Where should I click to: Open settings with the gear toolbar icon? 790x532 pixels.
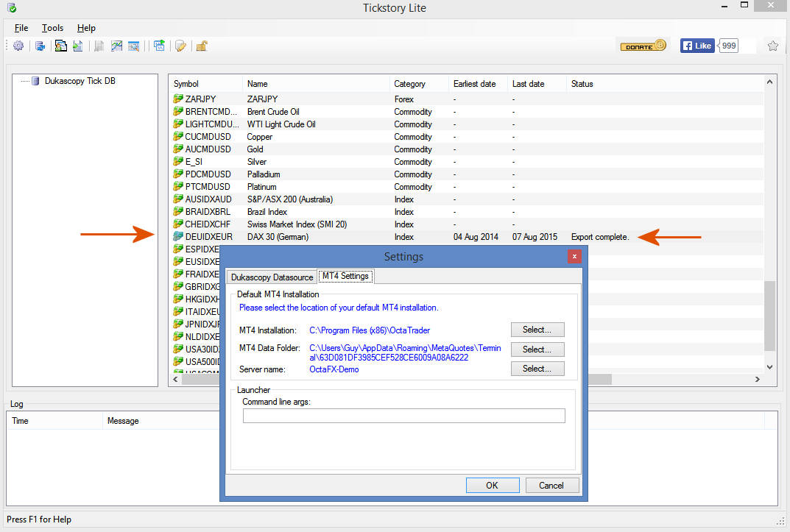click(x=18, y=46)
